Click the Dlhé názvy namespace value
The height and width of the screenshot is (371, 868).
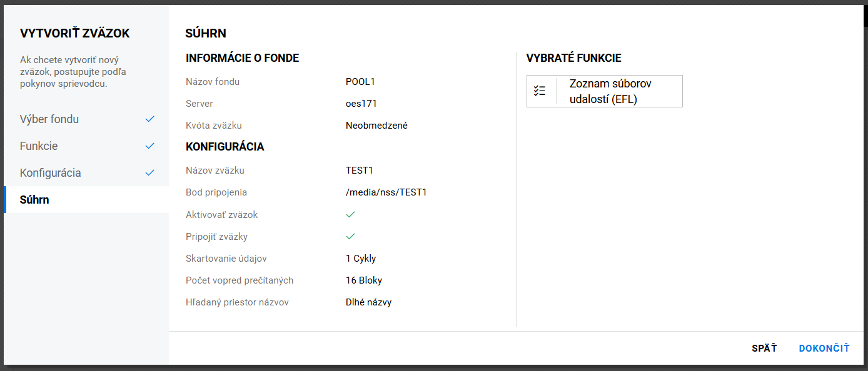[x=368, y=302]
